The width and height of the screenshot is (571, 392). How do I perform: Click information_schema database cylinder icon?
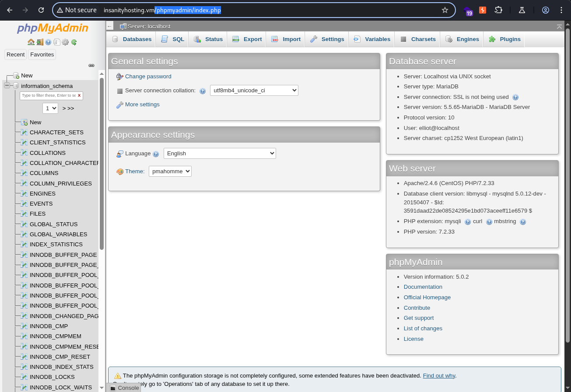point(16,86)
